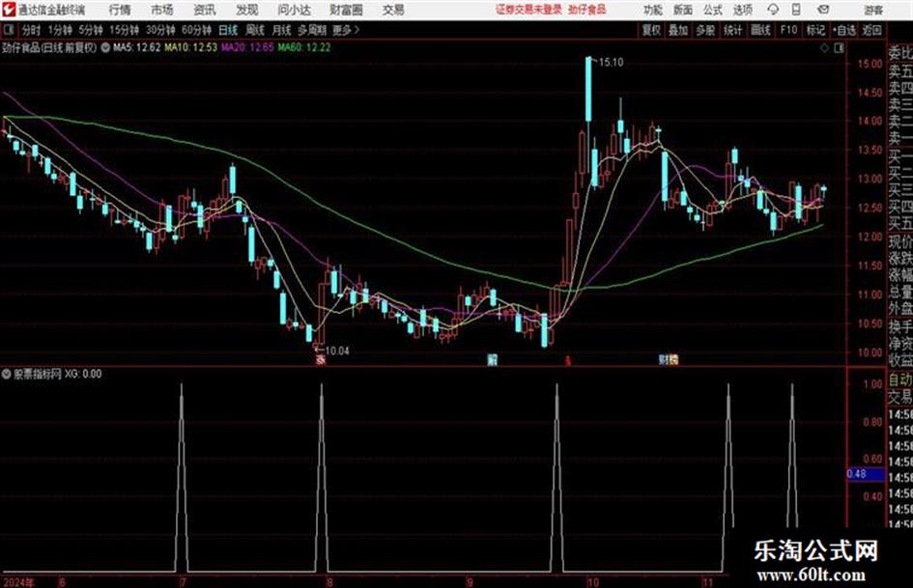Screen dimensions: 913x588
Task: Click the 2024年 date axis label
Action: pyautogui.click(x=18, y=582)
